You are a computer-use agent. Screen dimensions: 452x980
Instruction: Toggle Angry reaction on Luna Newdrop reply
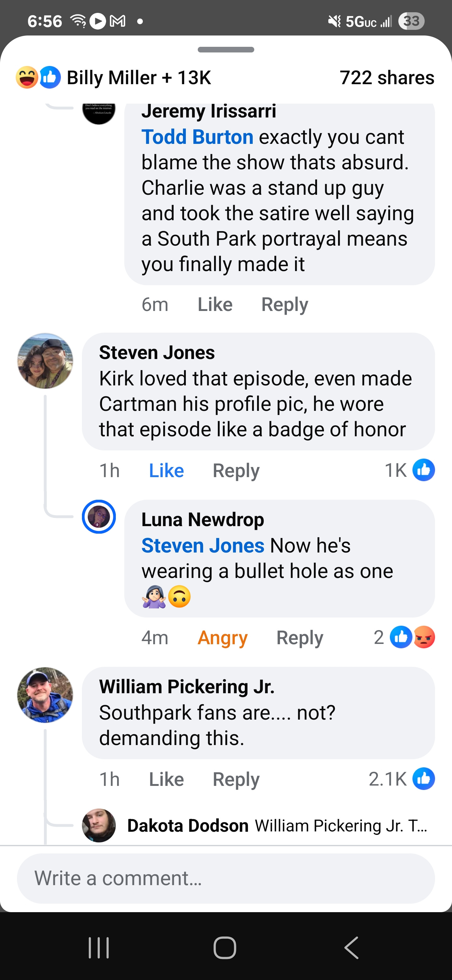(x=222, y=638)
